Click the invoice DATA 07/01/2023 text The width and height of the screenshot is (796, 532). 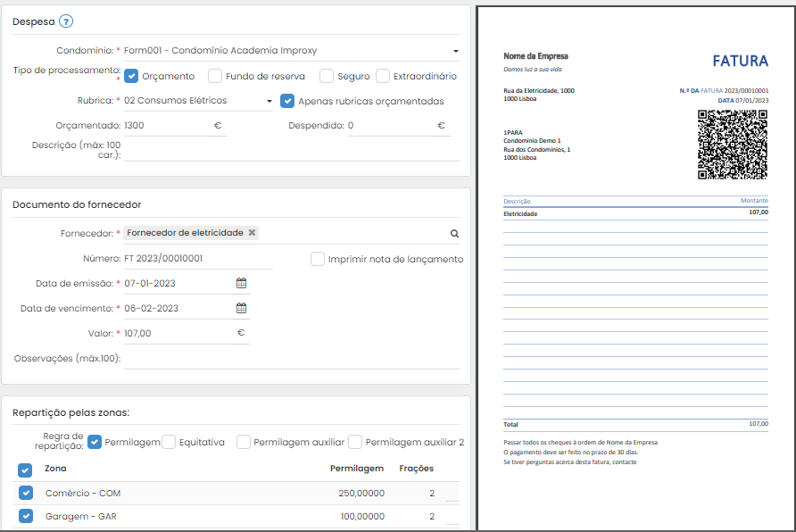coord(742,101)
